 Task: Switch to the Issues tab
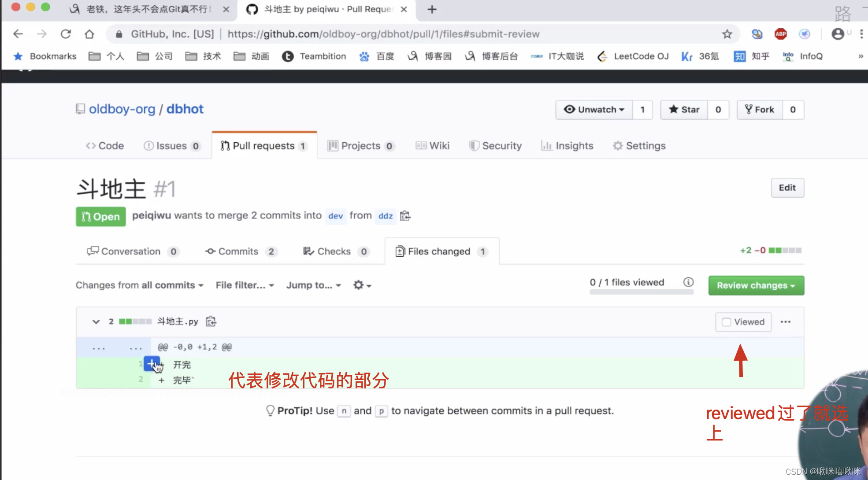172,146
